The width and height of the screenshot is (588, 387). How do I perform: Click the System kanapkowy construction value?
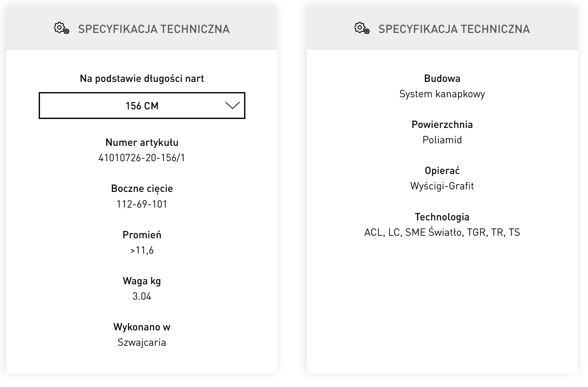[442, 94]
